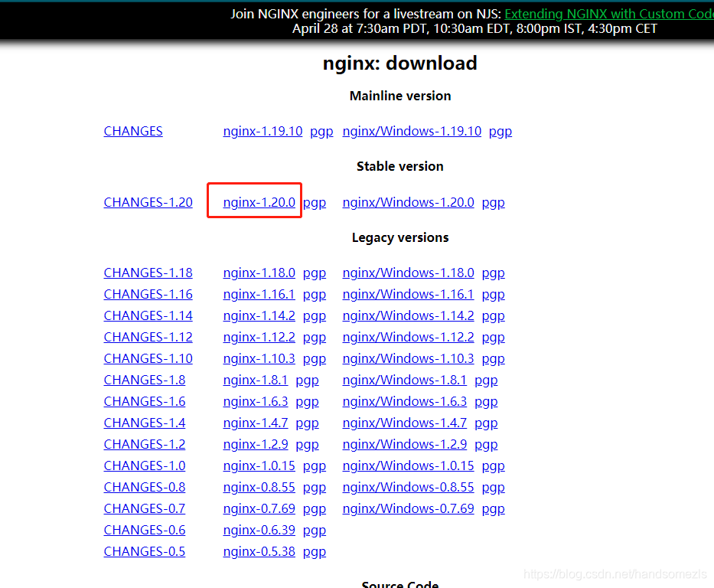This screenshot has width=714, height=588.
Task: Open pgp signature for nginx-1.6.3
Action: pyautogui.click(x=308, y=402)
